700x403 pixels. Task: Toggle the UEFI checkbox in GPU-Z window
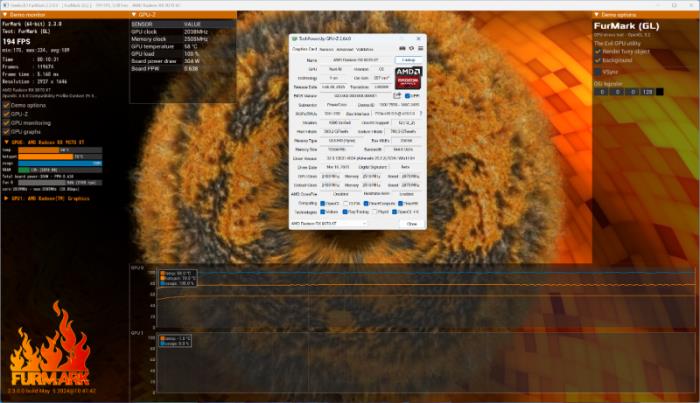[407, 96]
